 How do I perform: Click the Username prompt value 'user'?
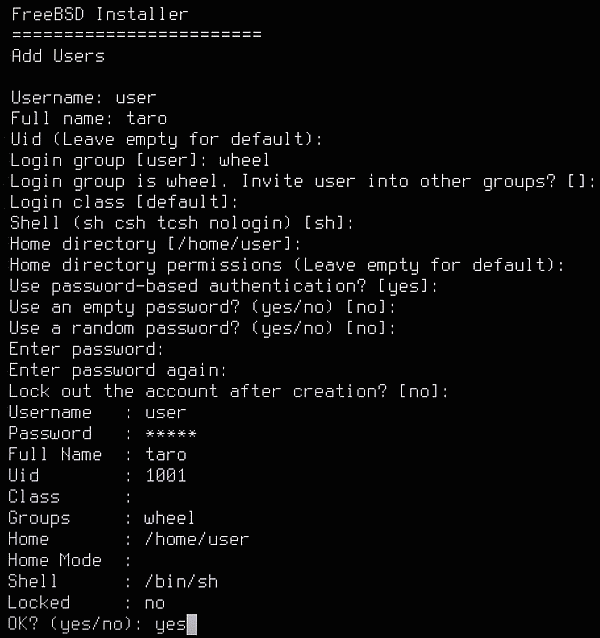click(x=135, y=98)
